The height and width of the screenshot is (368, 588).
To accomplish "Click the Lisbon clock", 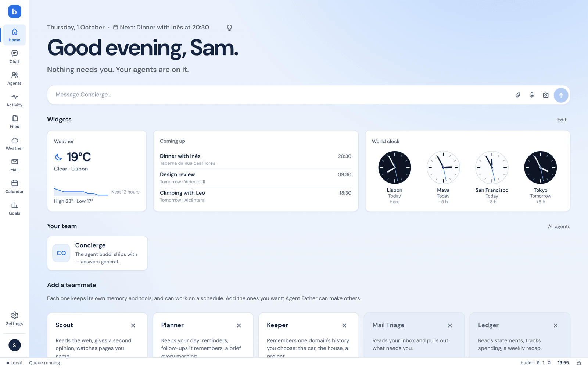I will [394, 167].
